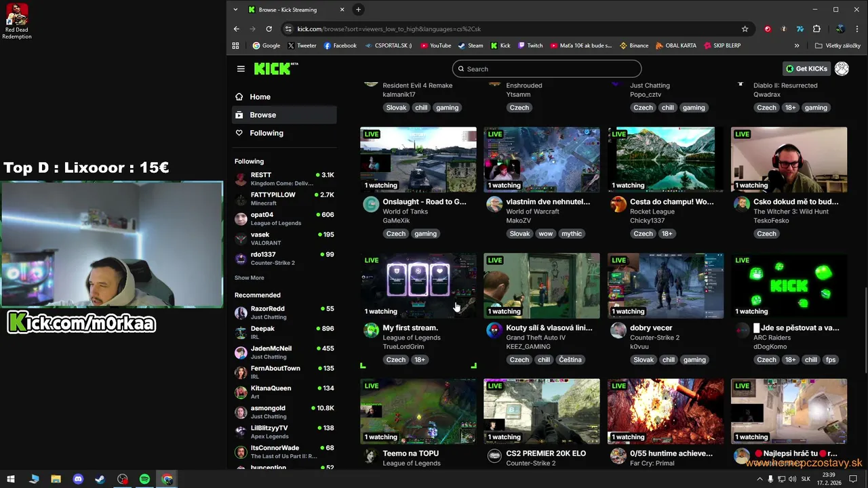Open Steam from the Windows taskbar
868x488 pixels.
coord(100,479)
